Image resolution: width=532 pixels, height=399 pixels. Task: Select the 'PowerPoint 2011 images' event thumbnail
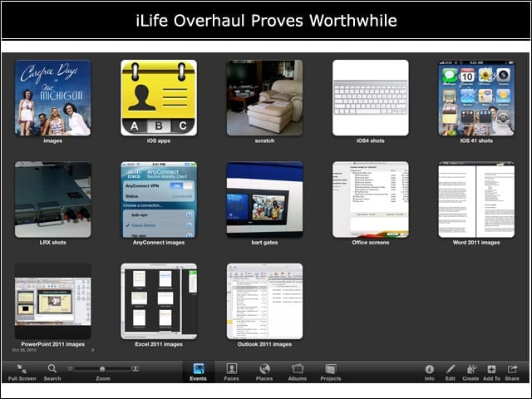tap(53, 302)
